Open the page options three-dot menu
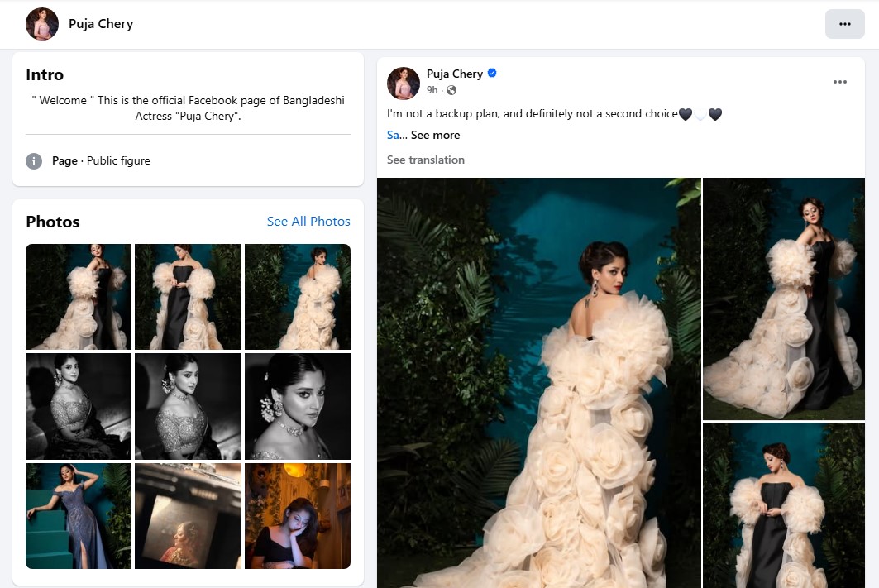879x588 pixels. (844, 24)
